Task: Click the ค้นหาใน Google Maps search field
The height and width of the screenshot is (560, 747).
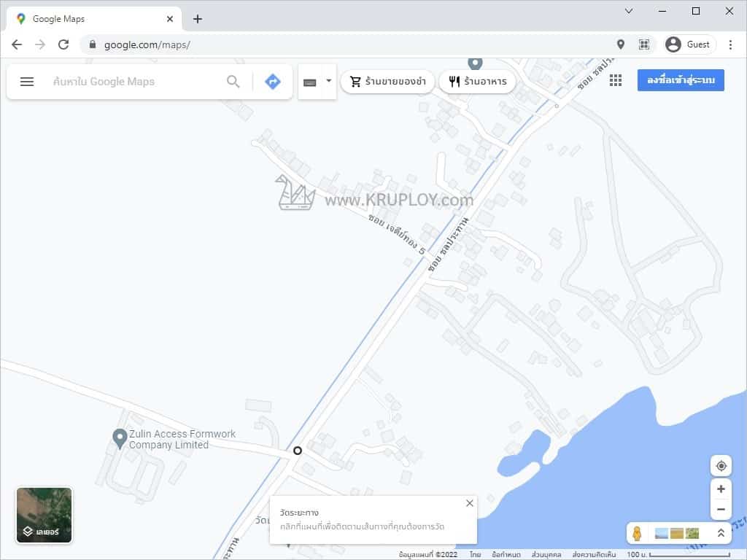Action: click(x=135, y=82)
